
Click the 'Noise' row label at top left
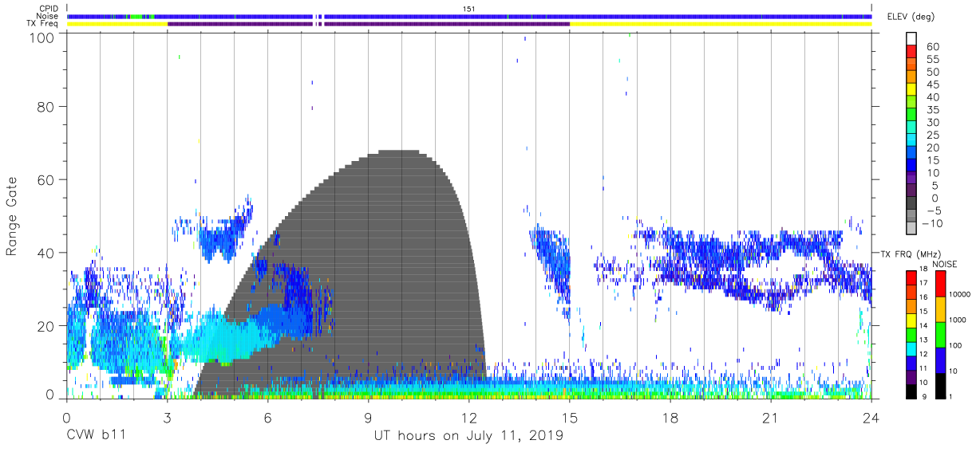tap(48, 16)
